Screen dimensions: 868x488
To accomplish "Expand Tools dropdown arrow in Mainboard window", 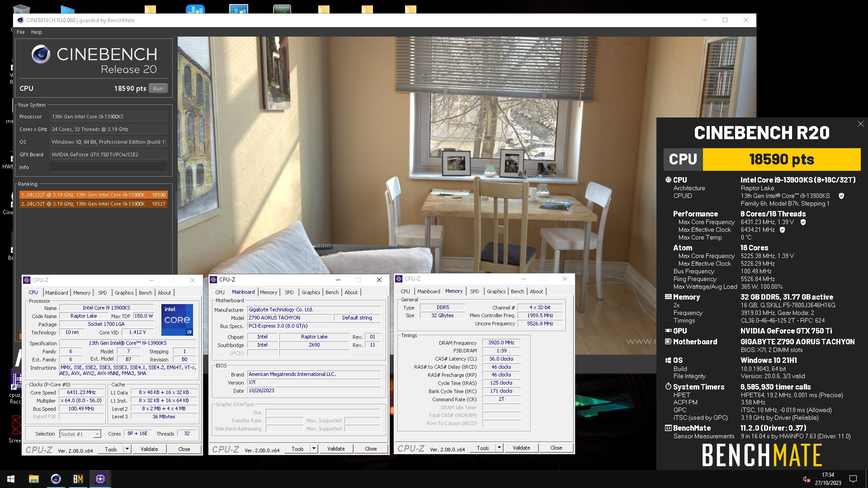I will [x=314, y=449].
